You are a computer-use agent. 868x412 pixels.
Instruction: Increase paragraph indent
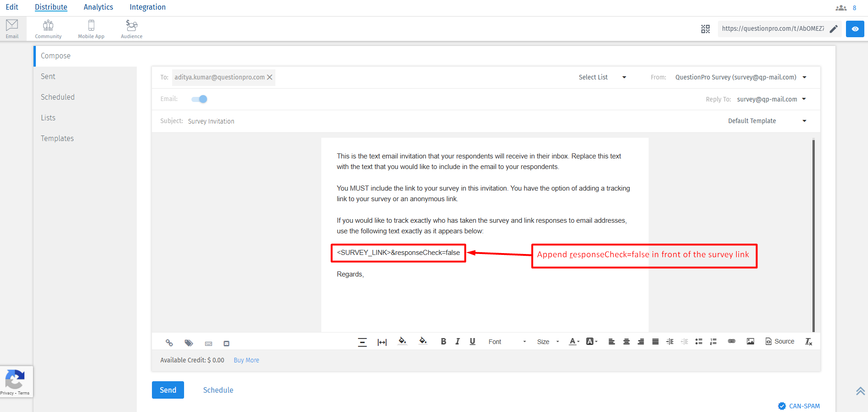[x=670, y=341]
